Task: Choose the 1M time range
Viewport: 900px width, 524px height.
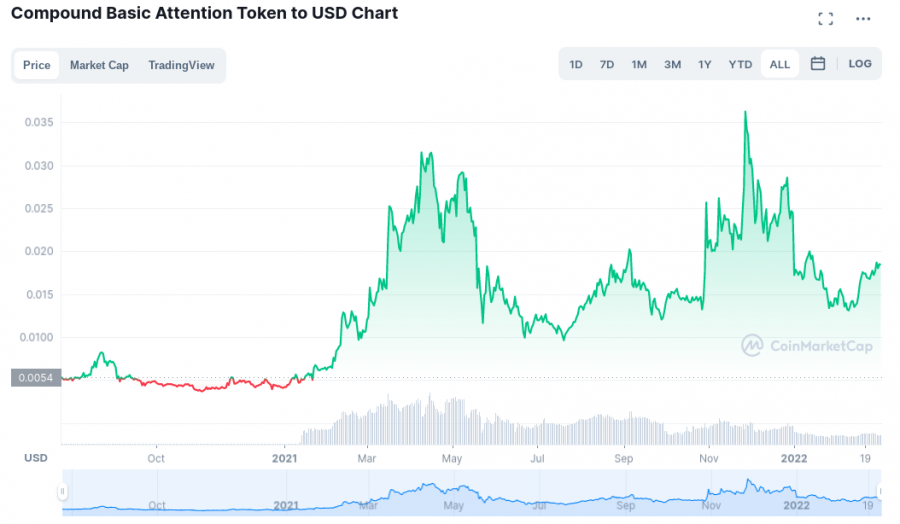Action: [639, 65]
